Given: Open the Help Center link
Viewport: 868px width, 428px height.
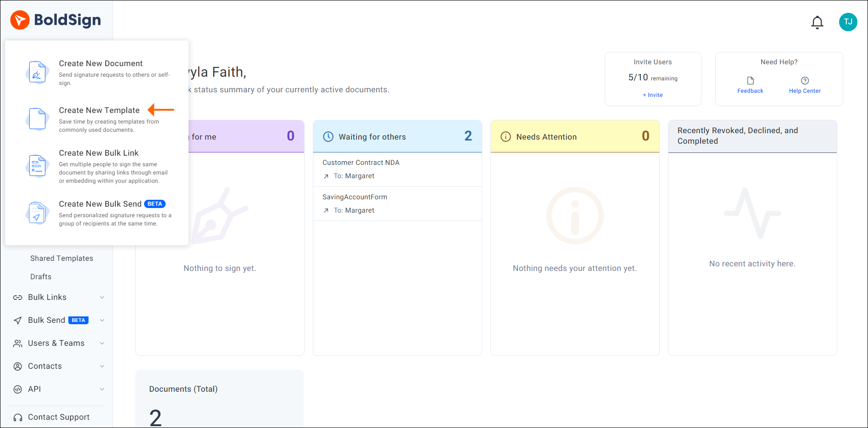Looking at the screenshot, I should pyautogui.click(x=805, y=91).
